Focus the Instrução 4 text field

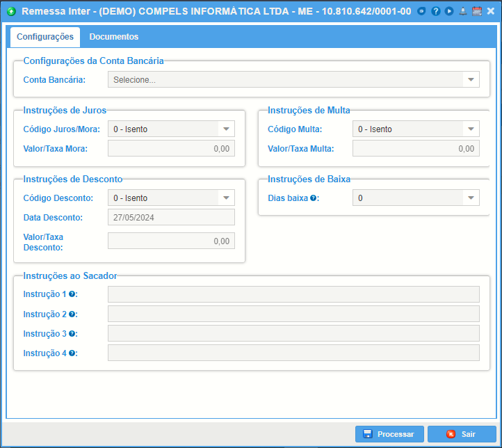pyautogui.click(x=293, y=353)
